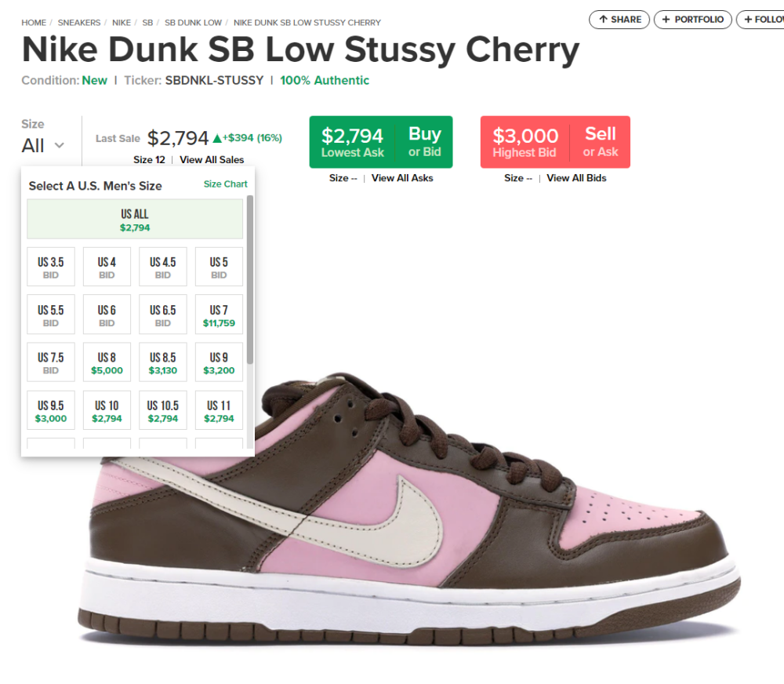Open View All Asks link
The height and width of the screenshot is (684, 784).
point(402,178)
